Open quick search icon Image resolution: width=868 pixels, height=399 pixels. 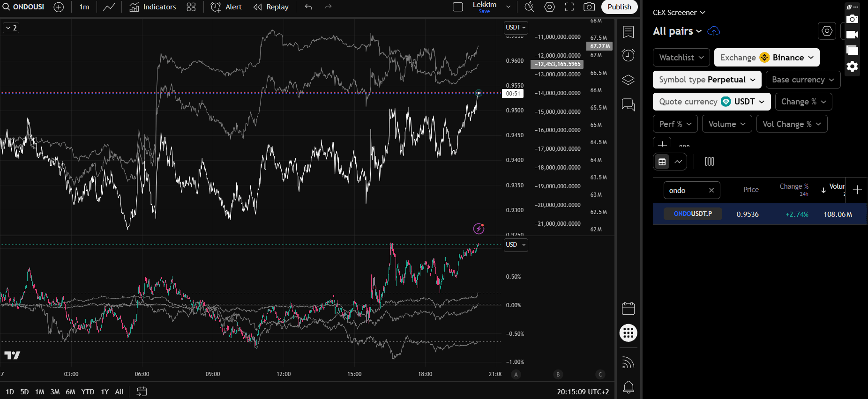coord(529,7)
